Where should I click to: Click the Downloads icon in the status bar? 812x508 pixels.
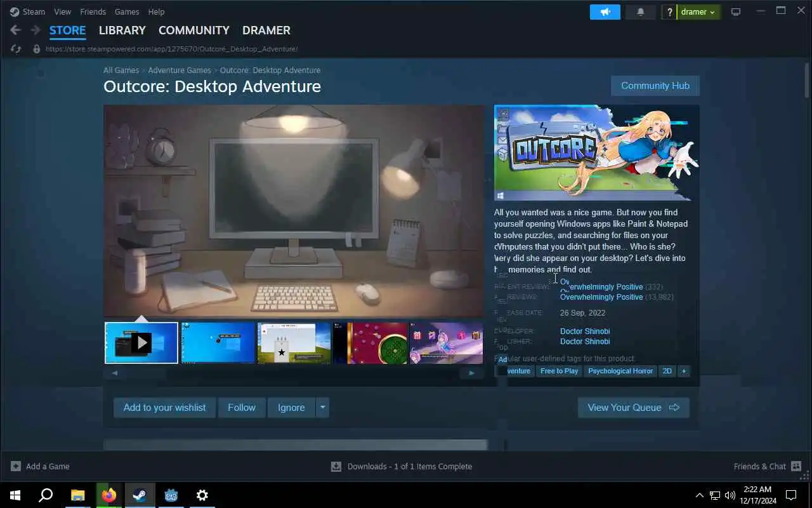tap(336, 466)
